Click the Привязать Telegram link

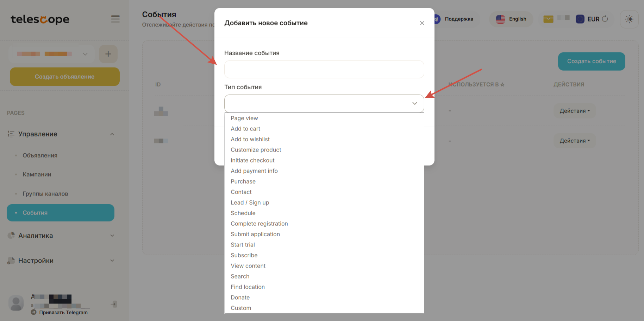63,313
